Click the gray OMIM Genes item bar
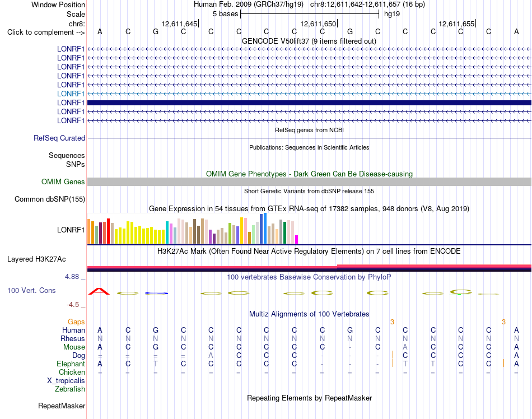 point(309,182)
